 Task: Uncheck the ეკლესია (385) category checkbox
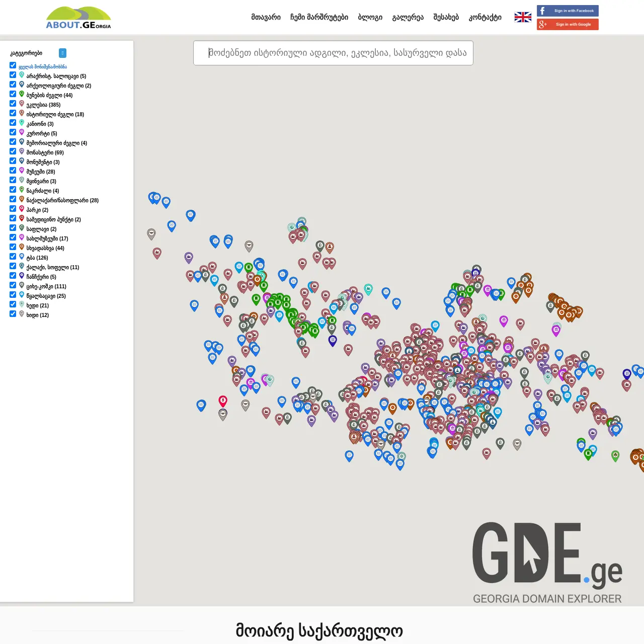(13, 103)
